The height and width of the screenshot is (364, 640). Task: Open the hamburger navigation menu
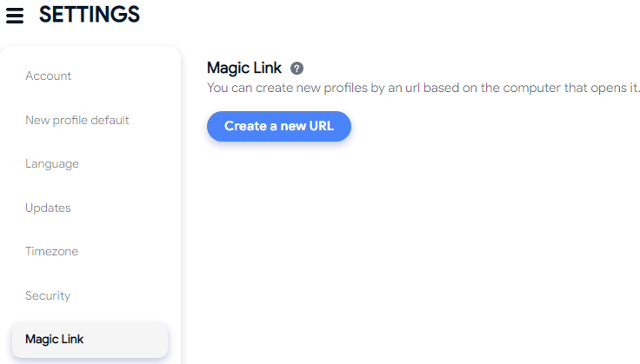(15, 16)
